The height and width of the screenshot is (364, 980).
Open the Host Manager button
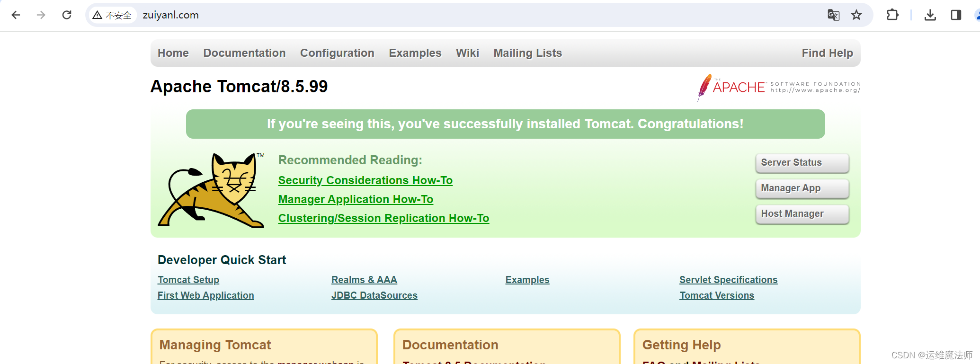coord(802,214)
